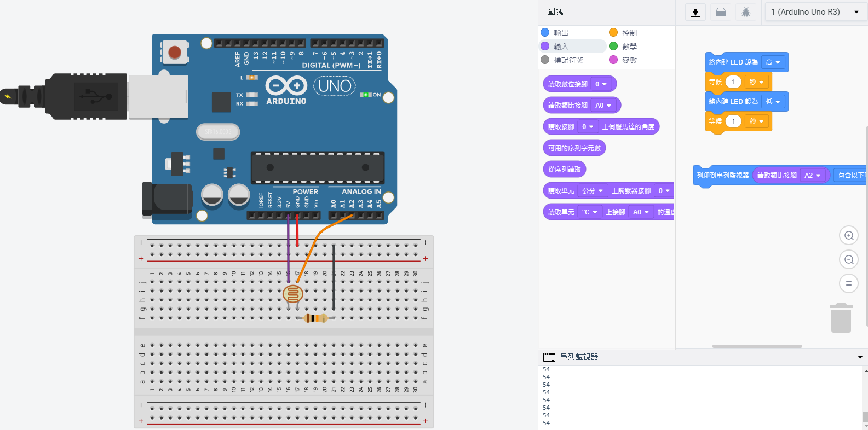Click the 可用的序列字元數 block
This screenshot has height=430, width=868.
coord(574,148)
